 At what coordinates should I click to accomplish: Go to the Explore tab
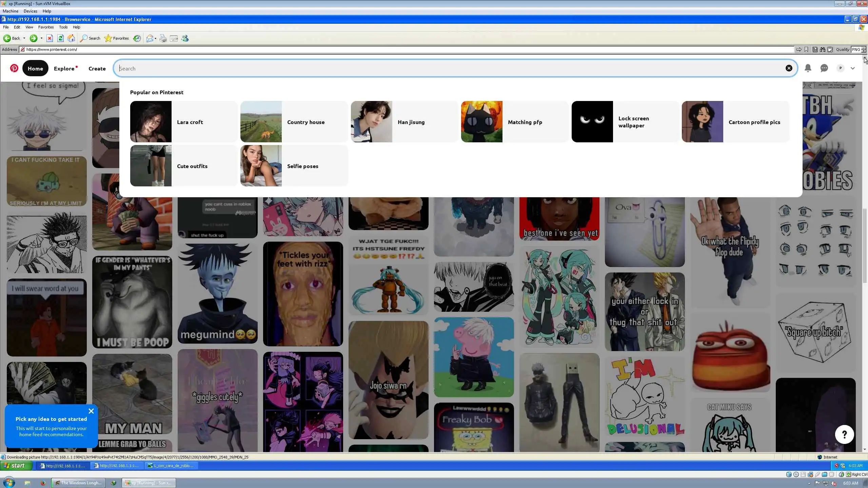64,68
